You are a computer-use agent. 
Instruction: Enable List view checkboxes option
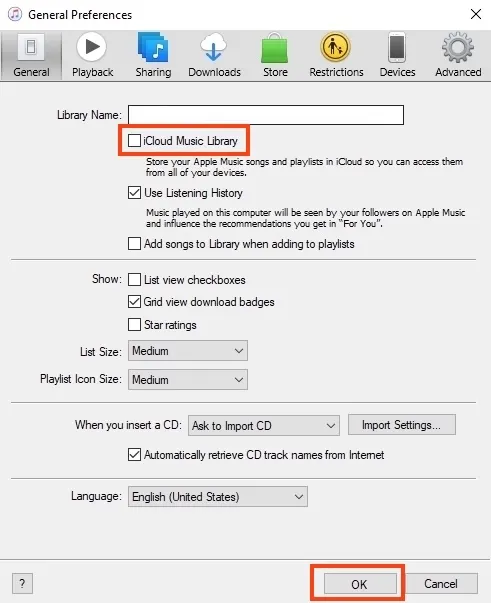point(134,280)
